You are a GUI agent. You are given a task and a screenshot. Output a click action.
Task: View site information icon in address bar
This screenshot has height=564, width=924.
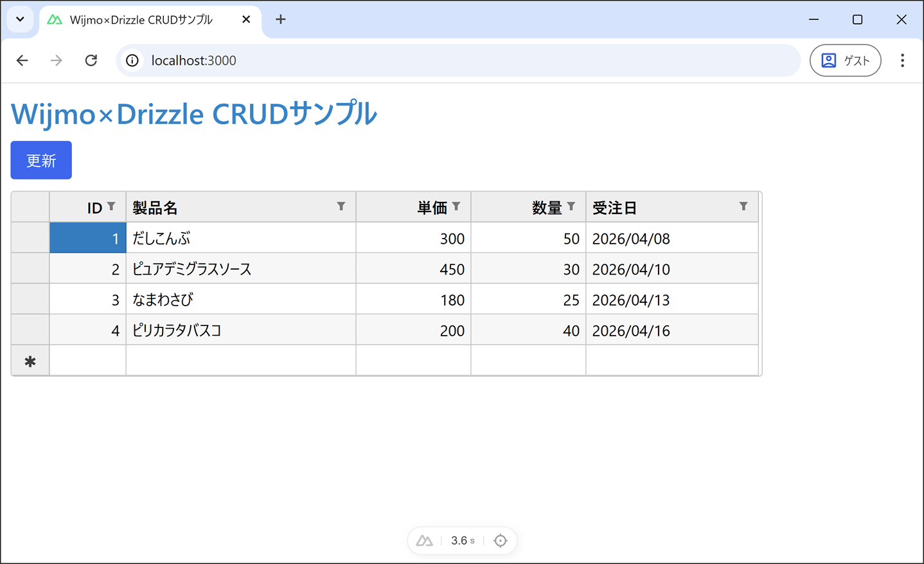point(132,60)
